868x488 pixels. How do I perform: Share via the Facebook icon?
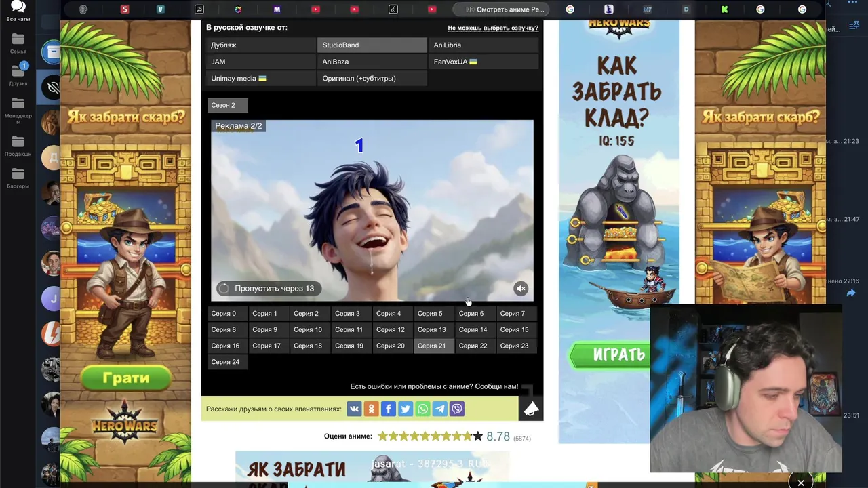point(388,409)
